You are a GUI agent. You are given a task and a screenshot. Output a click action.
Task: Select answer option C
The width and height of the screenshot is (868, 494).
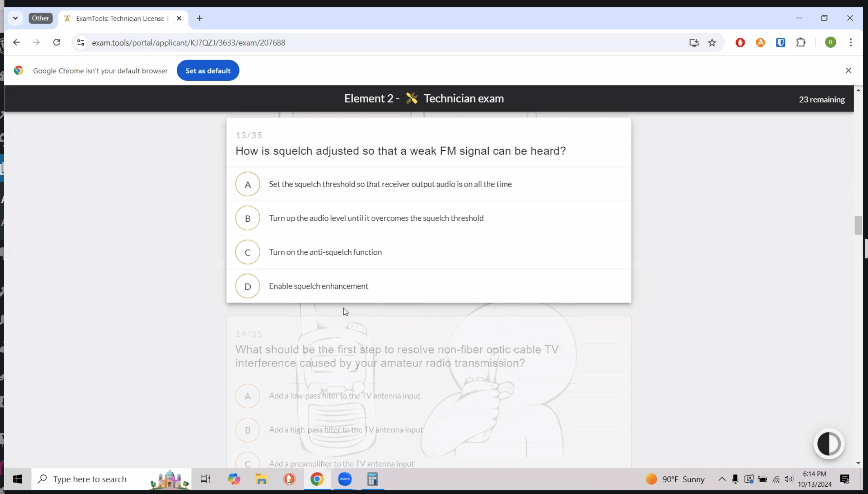[x=247, y=251]
